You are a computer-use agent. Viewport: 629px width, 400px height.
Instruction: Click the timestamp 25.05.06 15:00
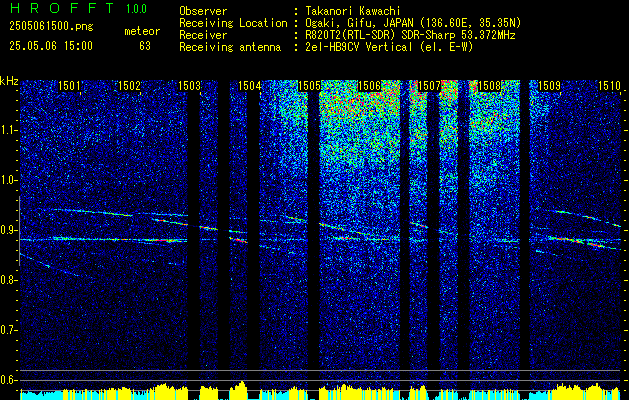(51, 46)
